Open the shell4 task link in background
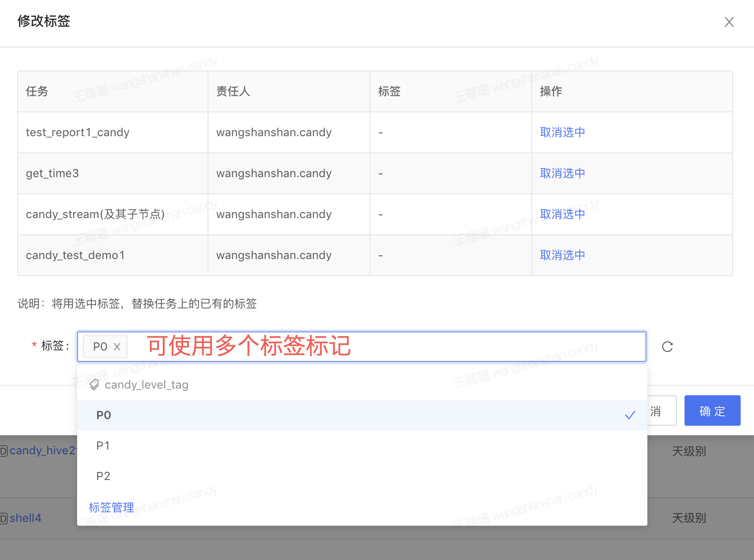Viewport: 754px width, 560px height. (25, 518)
